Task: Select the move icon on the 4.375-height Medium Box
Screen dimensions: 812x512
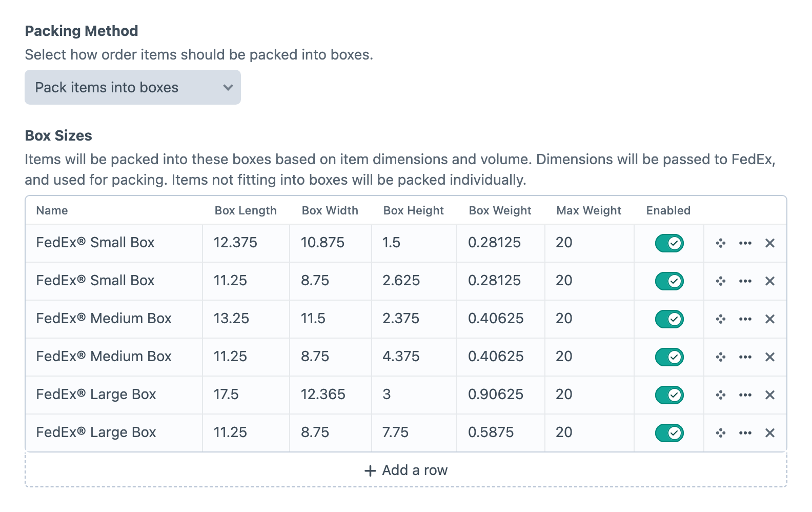Action: [721, 357]
